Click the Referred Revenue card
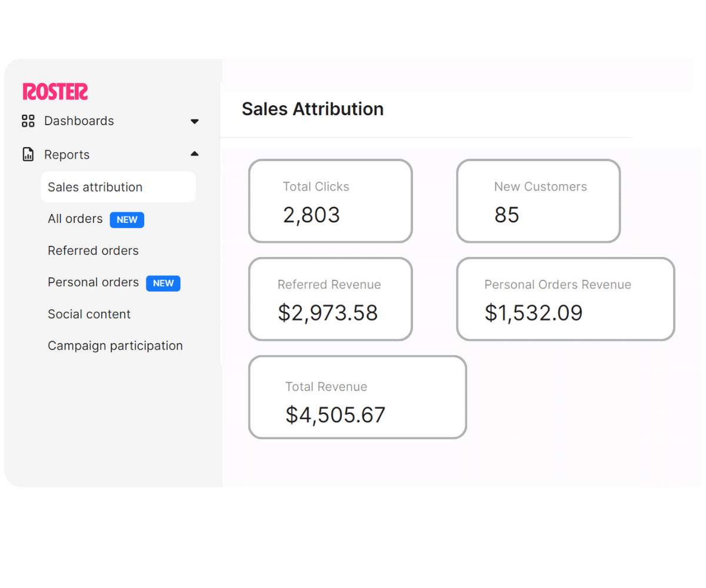This screenshot has width=706, height=588. (330, 299)
